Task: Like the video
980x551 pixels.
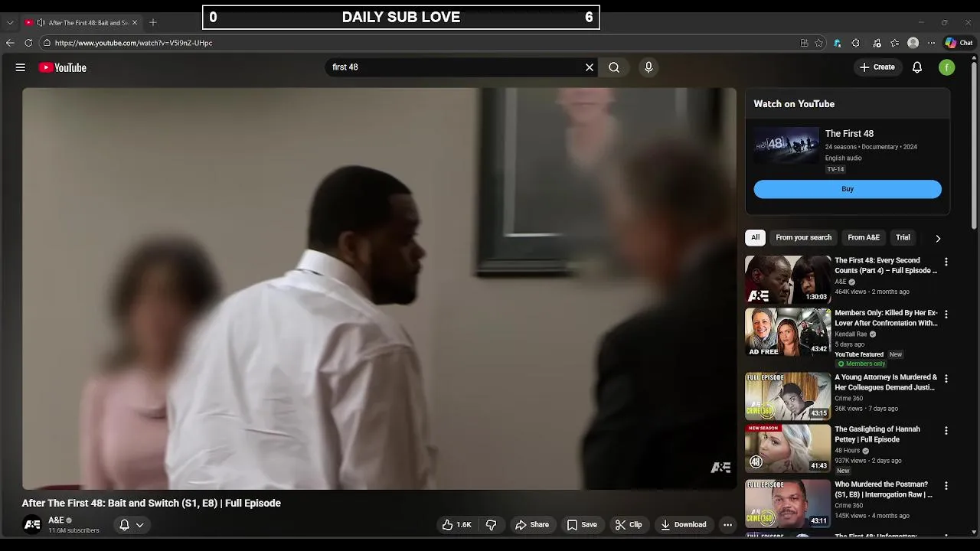Action: (457, 525)
